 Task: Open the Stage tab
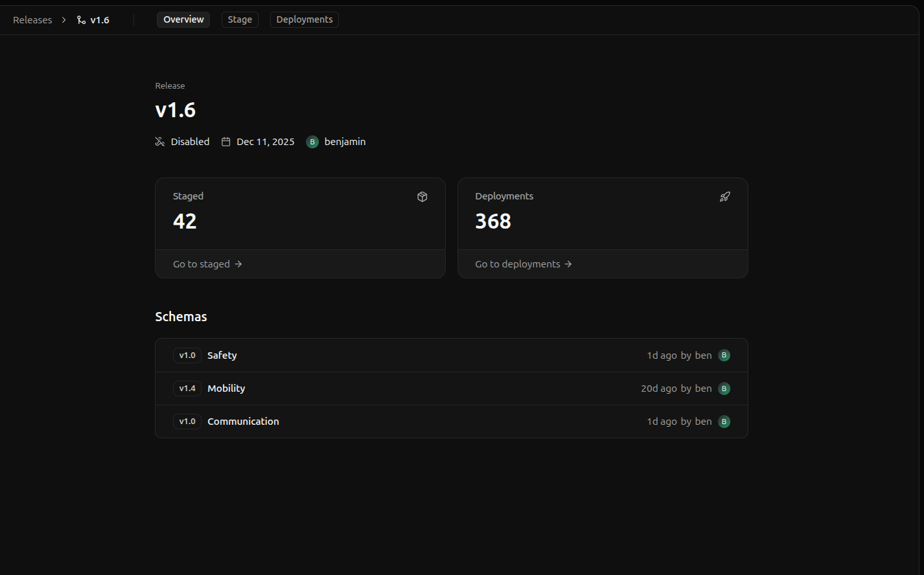pyautogui.click(x=240, y=20)
